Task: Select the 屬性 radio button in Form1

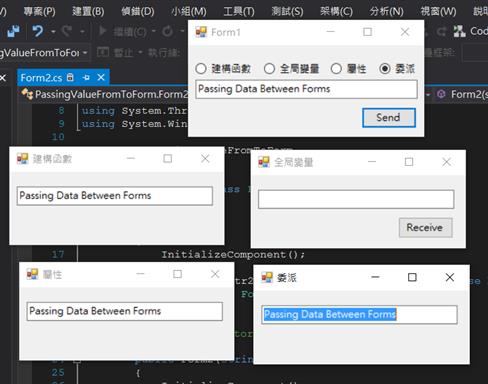Action: (x=336, y=69)
